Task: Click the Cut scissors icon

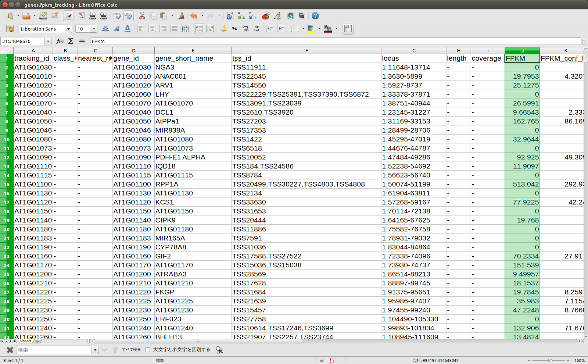Action: (x=142, y=16)
